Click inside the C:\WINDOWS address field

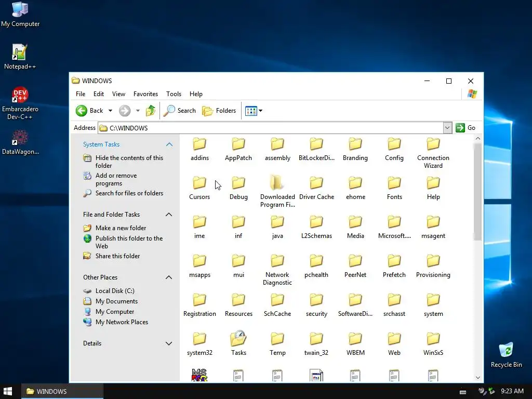(270, 128)
